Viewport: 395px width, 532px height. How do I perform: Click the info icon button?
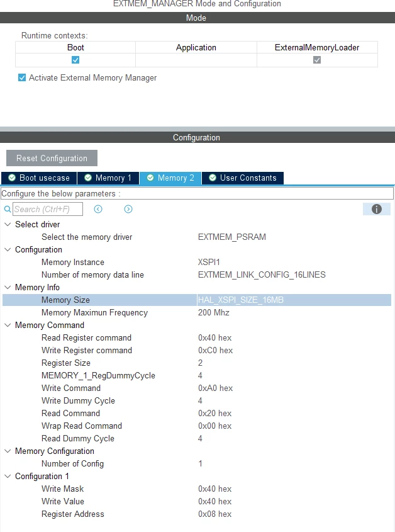point(376,209)
